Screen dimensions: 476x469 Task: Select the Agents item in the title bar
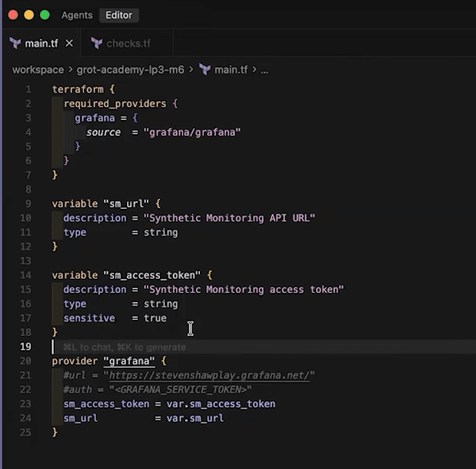click(x=77, y=15)
